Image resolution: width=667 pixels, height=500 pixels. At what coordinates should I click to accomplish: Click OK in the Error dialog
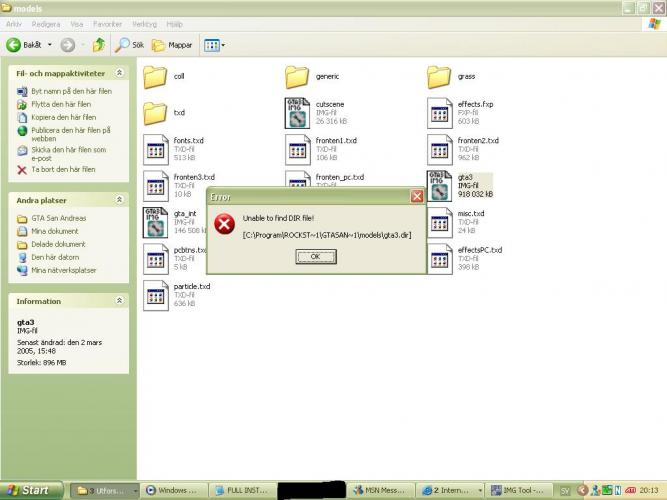316,257
